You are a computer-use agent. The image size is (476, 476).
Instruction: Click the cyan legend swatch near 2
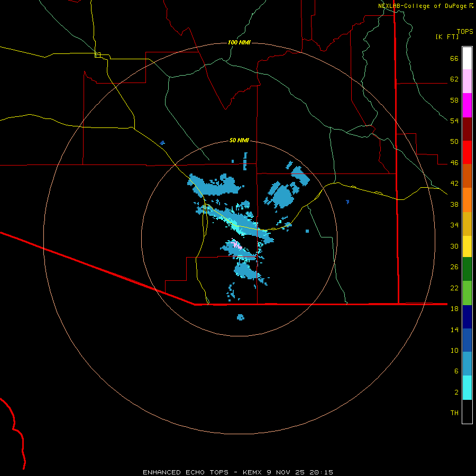coord(467,388)
